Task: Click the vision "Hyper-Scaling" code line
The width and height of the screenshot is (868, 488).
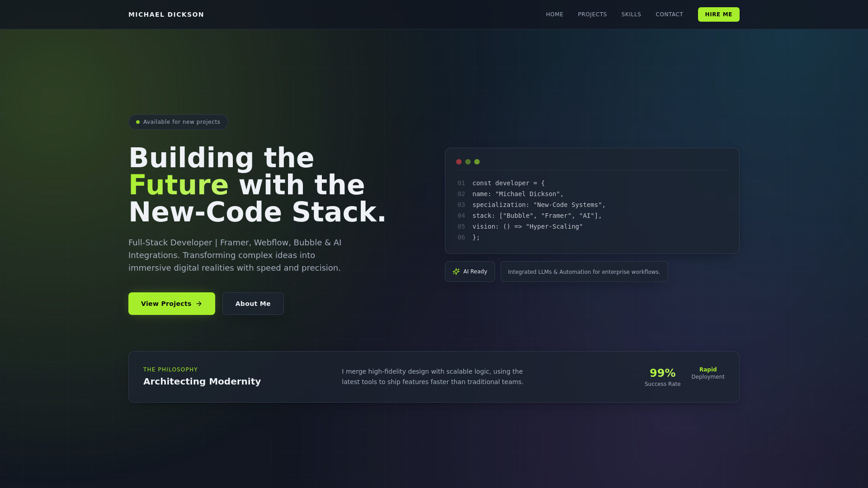Action: point(528,226)
